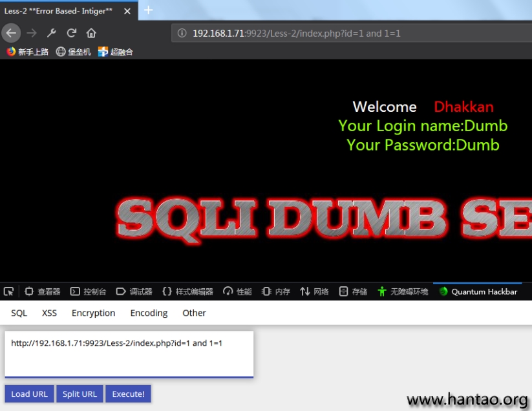The width and height of the screenshot is (532, 411).
Task: Expand the SQL menu in Hackbar
Action: coord(19,313)
